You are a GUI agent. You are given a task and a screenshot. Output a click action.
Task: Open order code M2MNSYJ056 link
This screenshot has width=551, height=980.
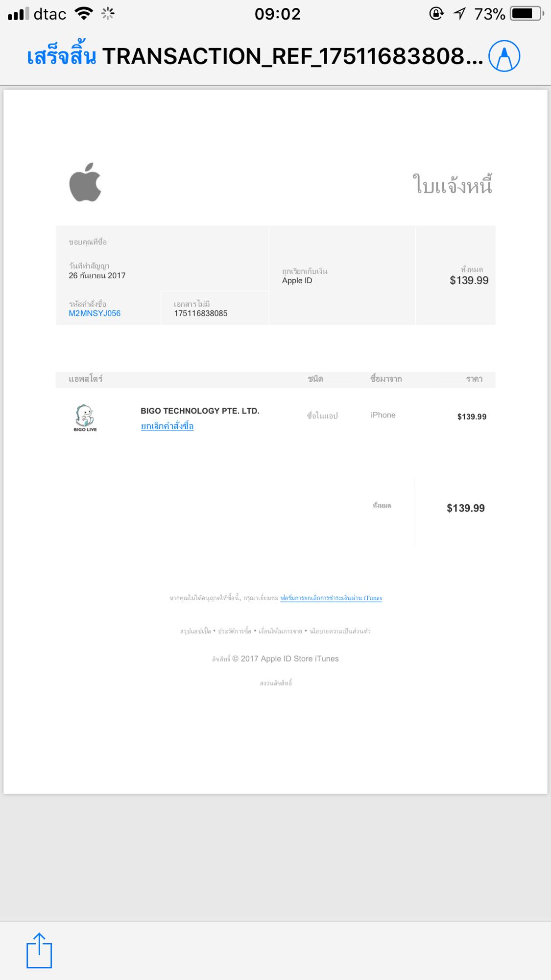[95, 313]
